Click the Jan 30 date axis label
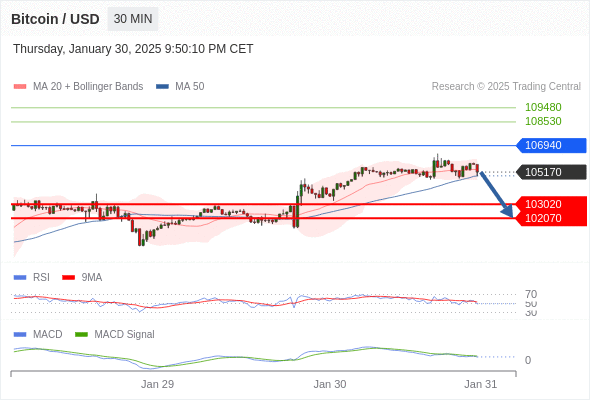This screenshot has width=590, height=400. click(330, 384)
